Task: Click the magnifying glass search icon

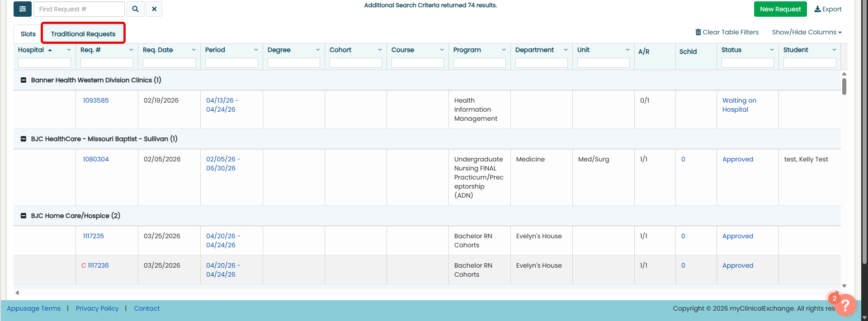Action: 135,9
